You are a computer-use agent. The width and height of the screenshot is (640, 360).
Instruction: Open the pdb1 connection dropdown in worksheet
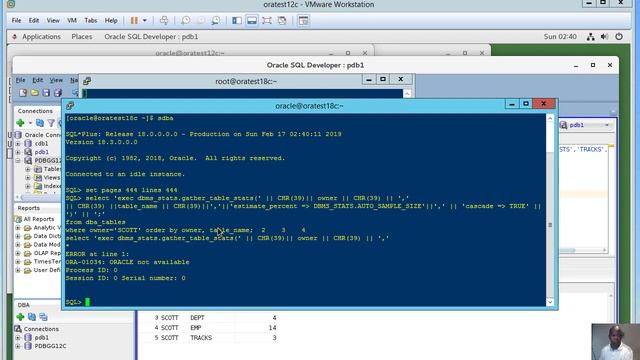[x=607, y=125]
